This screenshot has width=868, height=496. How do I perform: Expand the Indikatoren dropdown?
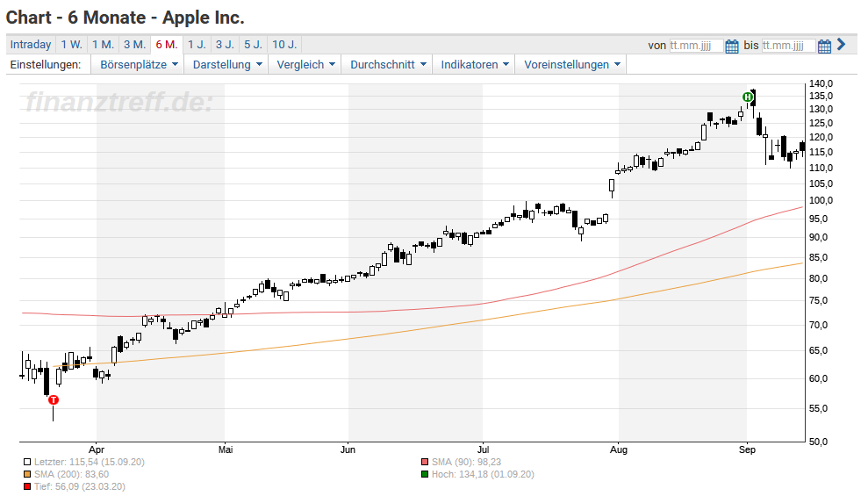pos(475,64)
